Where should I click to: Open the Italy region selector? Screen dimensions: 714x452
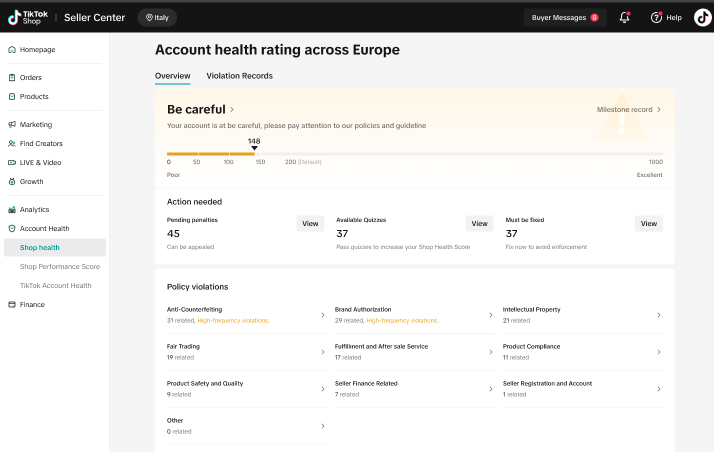pyautogui.click(x=157, y=17)
